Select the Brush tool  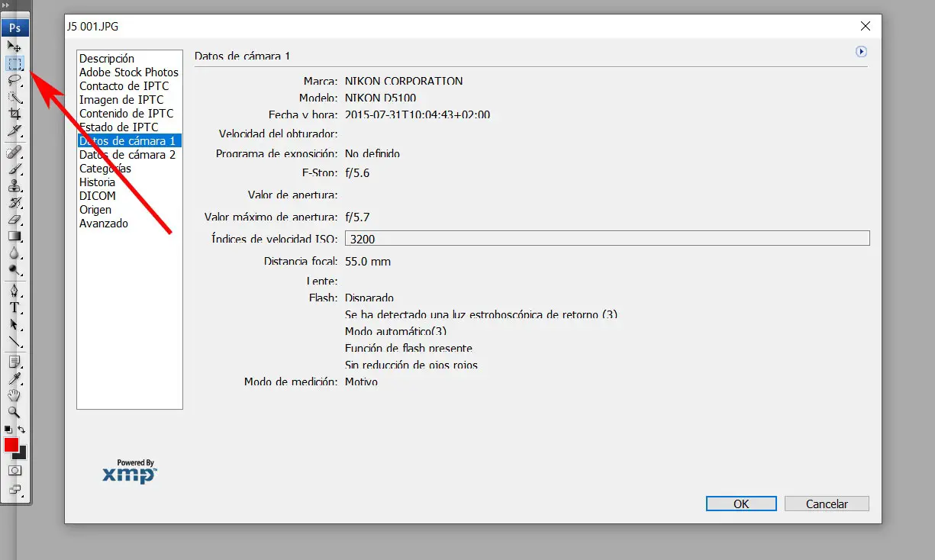[15, 169]
